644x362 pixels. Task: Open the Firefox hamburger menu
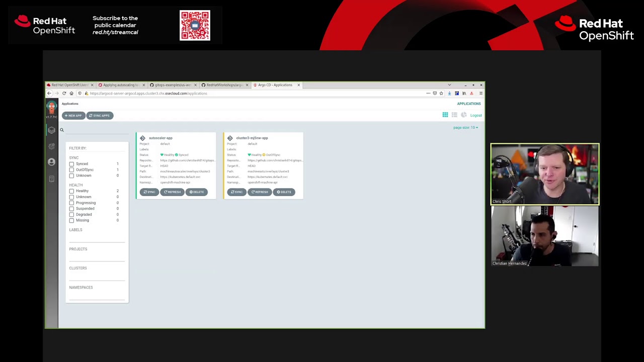(481, 93)
